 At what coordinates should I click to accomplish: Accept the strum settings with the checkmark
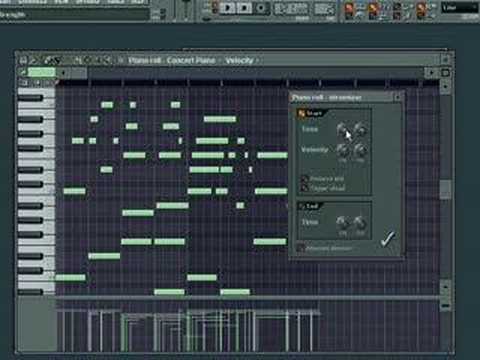point(388,239)
